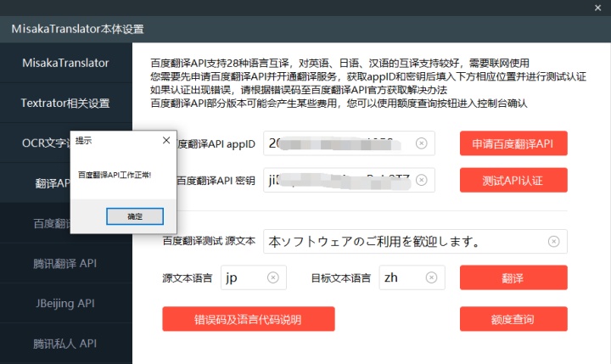Viewport: 611px width, 364px height.
Task: Close the 提示 popup with its X
Action: [x=166, y=140]
